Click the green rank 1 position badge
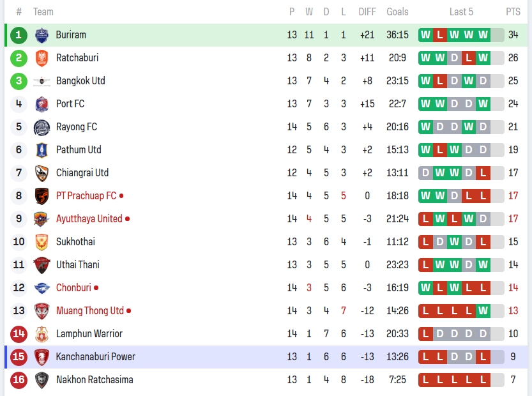The image size is (532, 396). coord(19,35)
